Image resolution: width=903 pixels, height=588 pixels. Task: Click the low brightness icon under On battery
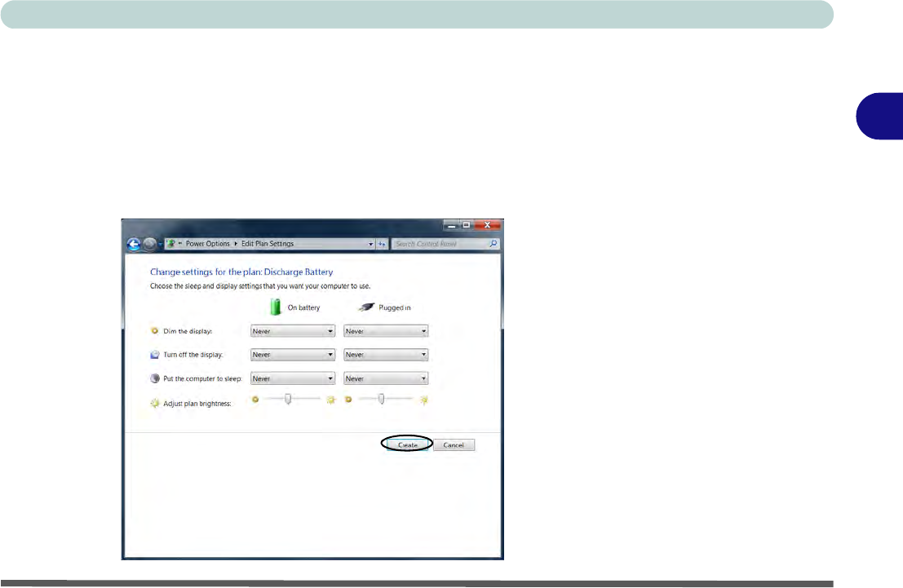255,399
